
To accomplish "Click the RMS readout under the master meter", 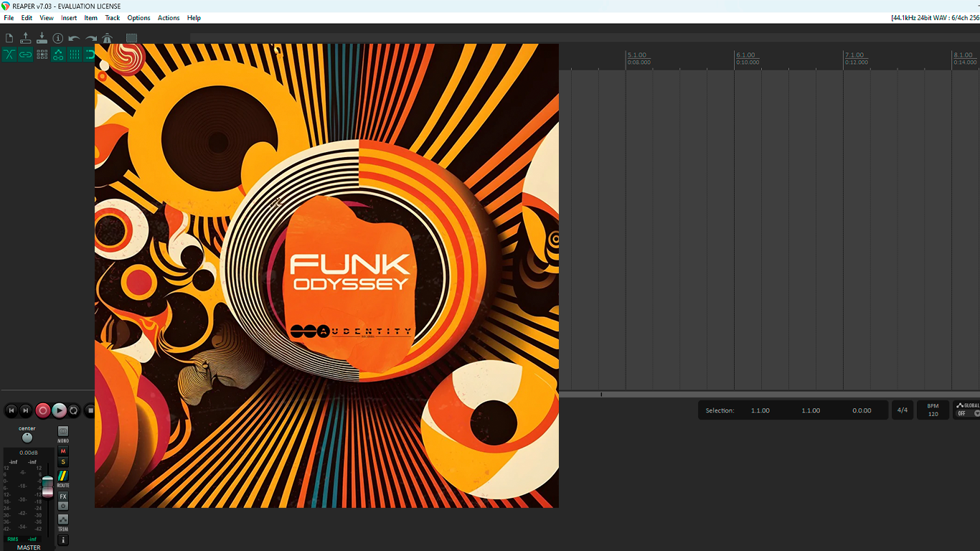I will pyautogui.click(x=22, y=539).
